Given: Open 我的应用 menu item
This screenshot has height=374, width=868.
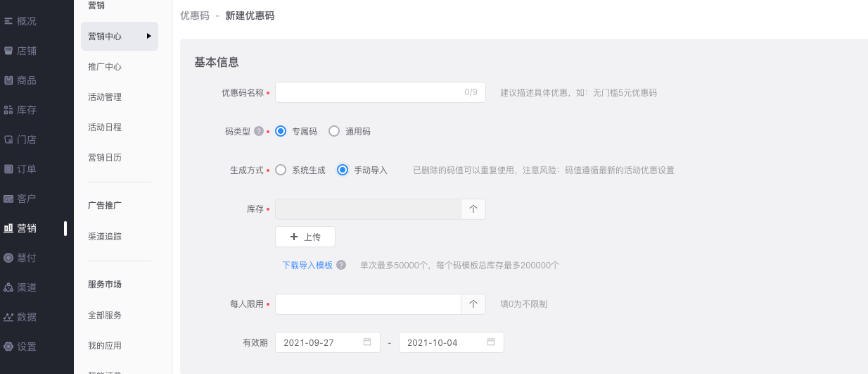Looking at the screenshot, I should pos(105,346).
